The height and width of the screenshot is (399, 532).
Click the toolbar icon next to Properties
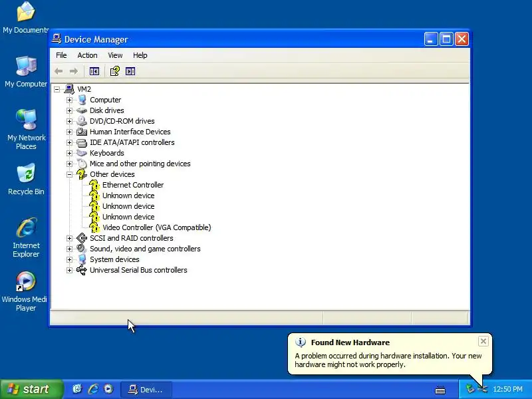click(130, 71)
